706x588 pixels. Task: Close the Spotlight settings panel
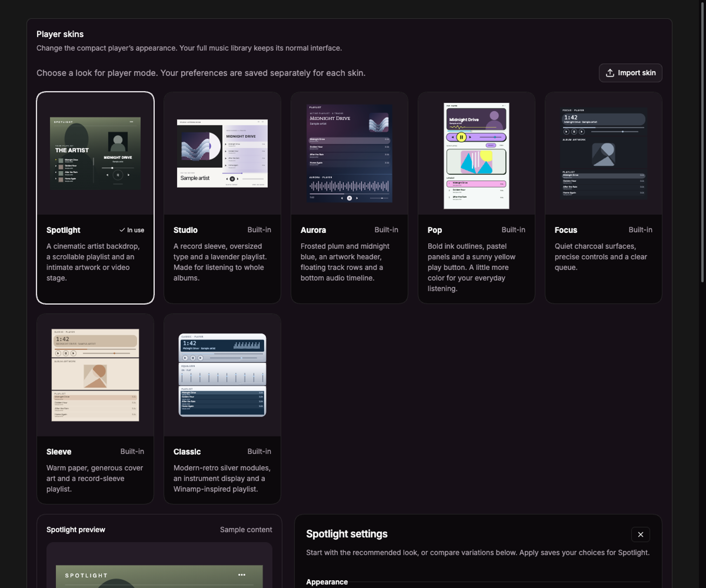(x=640, y=534)
